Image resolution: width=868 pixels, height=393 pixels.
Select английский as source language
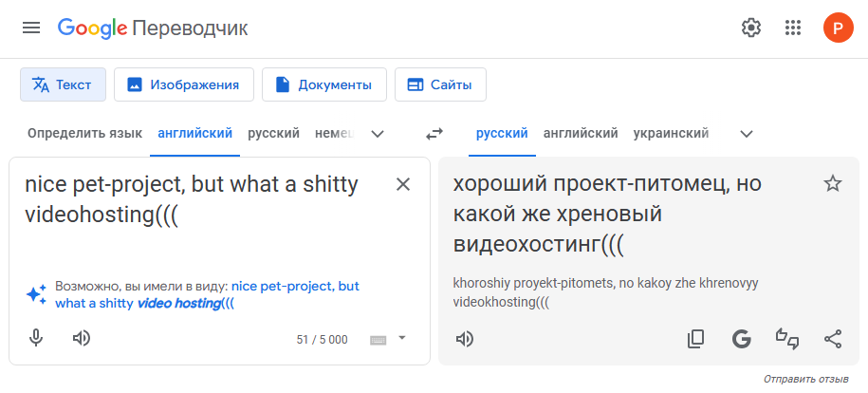click(x=194, y=134)
